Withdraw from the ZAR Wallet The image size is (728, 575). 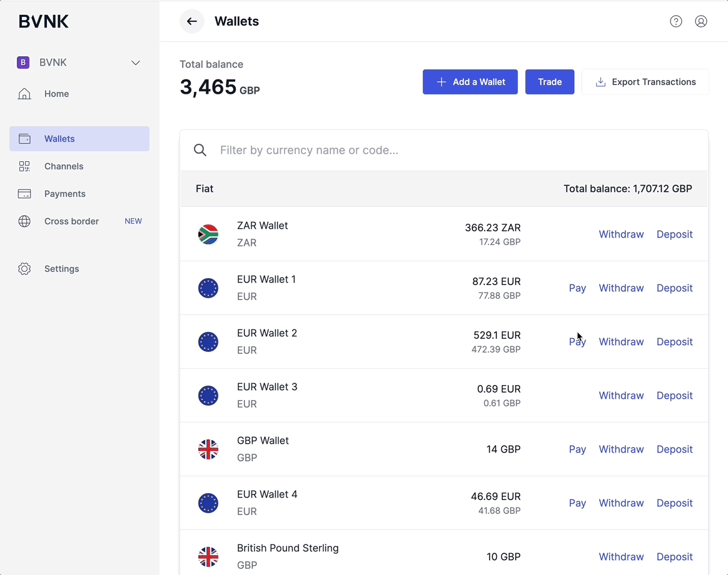coord(621,234)
